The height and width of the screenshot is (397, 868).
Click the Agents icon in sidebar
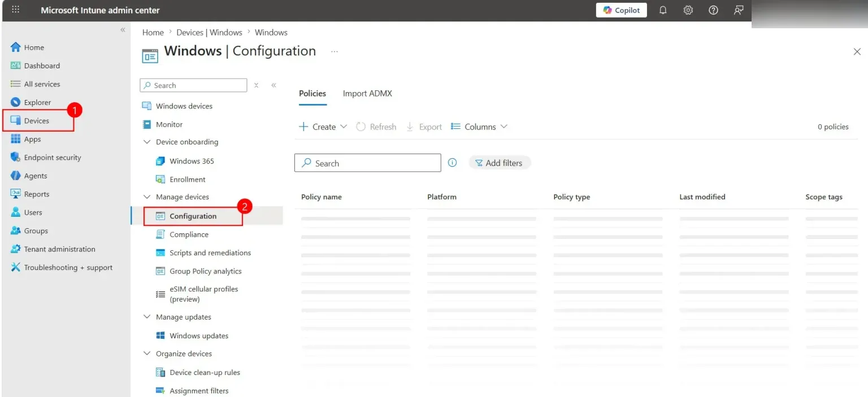[15, 176]
